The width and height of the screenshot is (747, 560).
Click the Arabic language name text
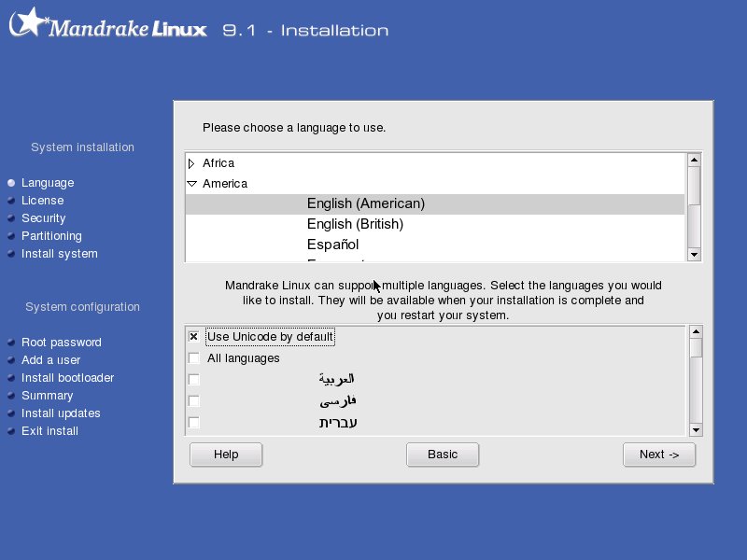tap(337, 379)
